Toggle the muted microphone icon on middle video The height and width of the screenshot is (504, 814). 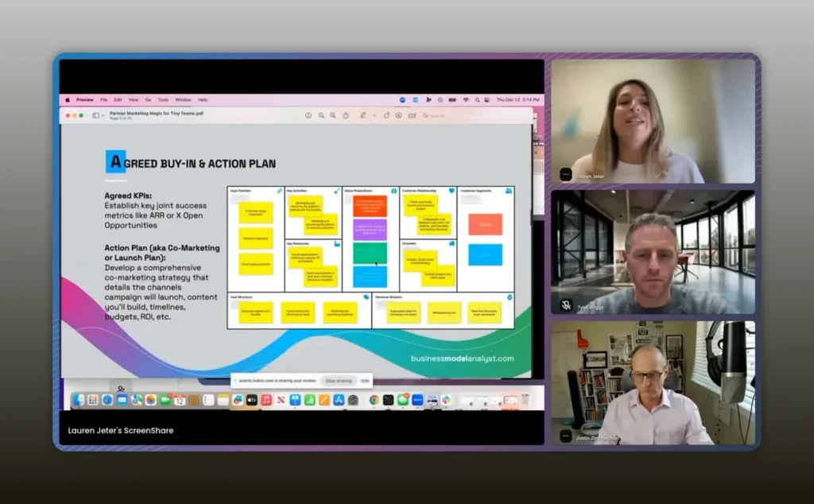[x=566, y=304]
